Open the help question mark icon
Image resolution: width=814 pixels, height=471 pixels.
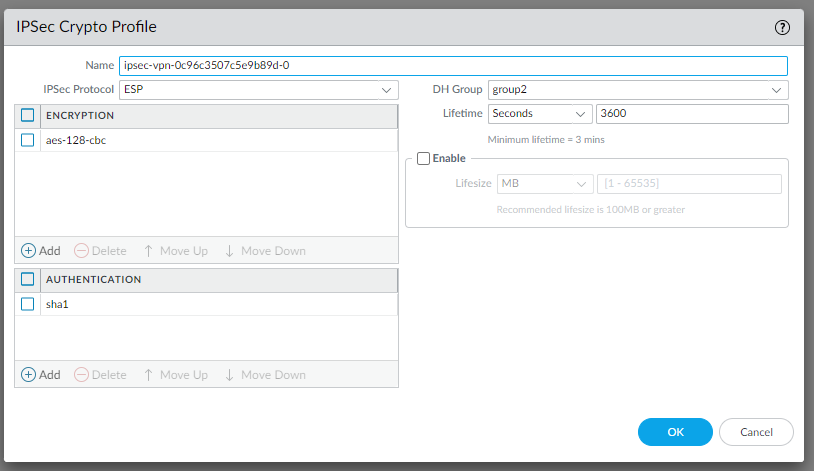point(783,27)
